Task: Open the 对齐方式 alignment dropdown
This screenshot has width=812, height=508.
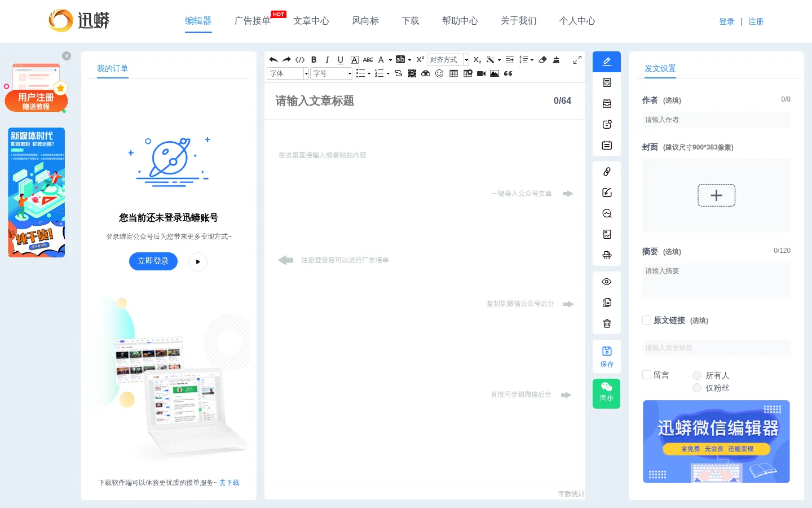Action: tap(448, 60)
